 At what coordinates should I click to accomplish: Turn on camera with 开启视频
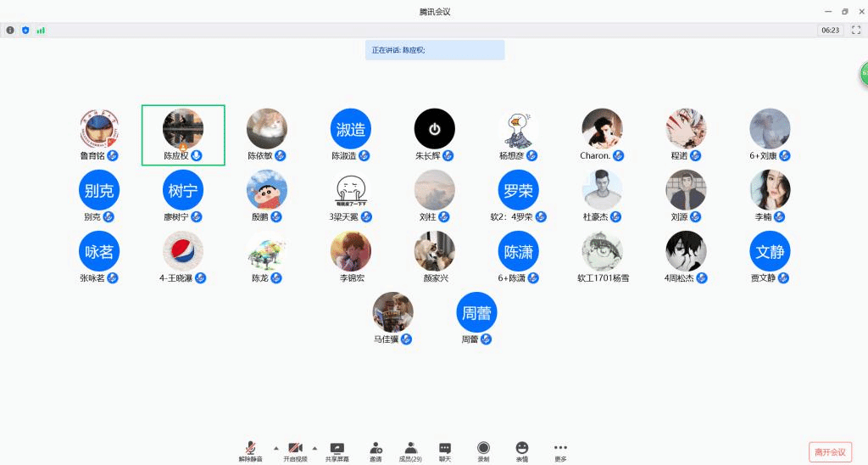295,448
